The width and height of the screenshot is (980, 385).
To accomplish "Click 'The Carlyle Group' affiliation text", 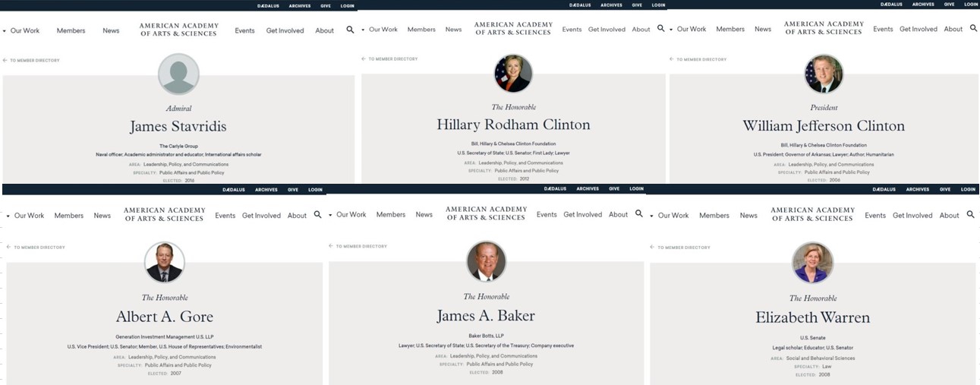I will [x=178, y=146].
